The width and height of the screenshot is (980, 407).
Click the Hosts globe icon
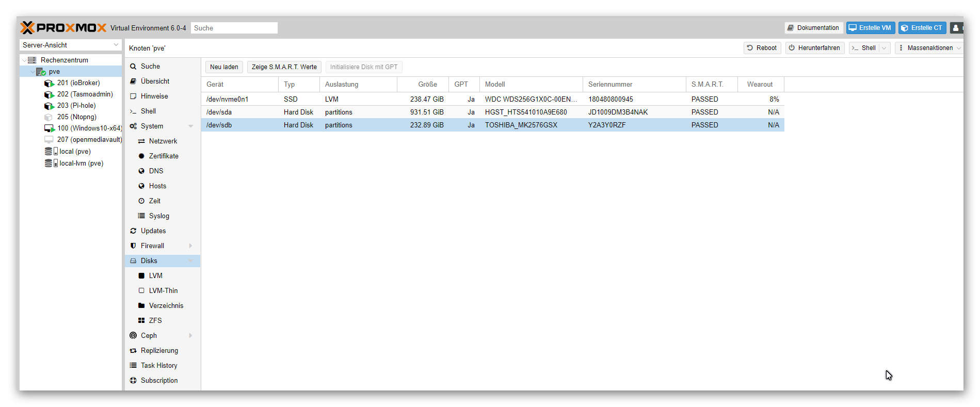[x=141, y=186]
